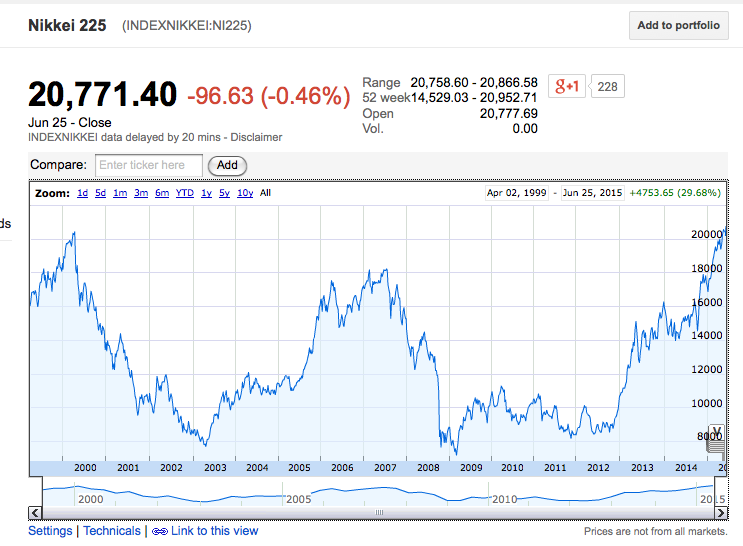Click the 18000 label on the price axis
This screenshot has height=546, width=743.
click(x=707, y=268)
